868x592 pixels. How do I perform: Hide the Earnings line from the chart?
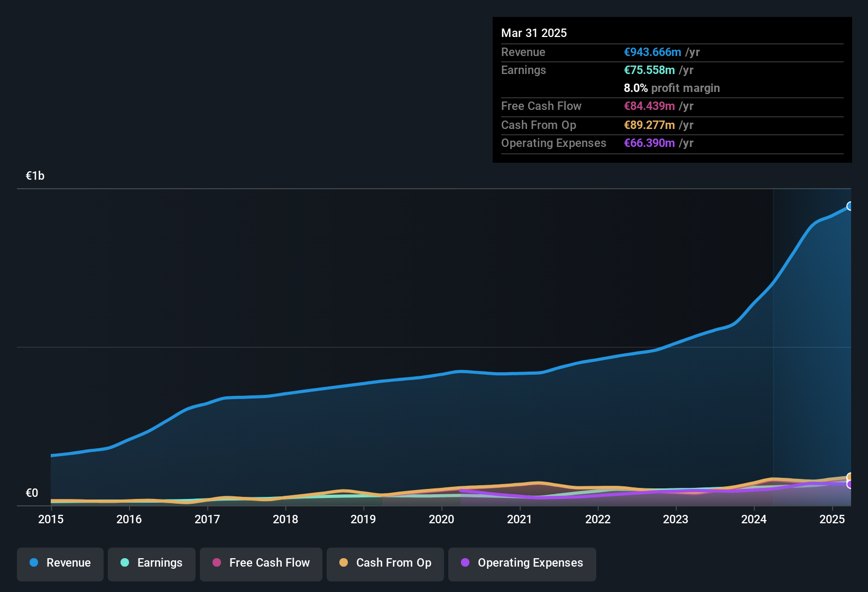click(152, 563)
